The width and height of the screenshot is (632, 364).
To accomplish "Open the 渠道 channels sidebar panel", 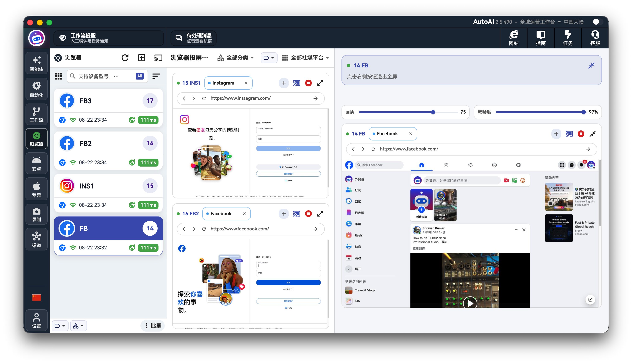I will click(x=37, y=239).
